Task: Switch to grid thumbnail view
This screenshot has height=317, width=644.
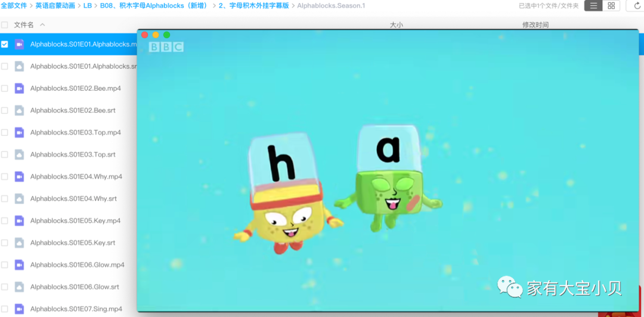Action: coord(611,6)
